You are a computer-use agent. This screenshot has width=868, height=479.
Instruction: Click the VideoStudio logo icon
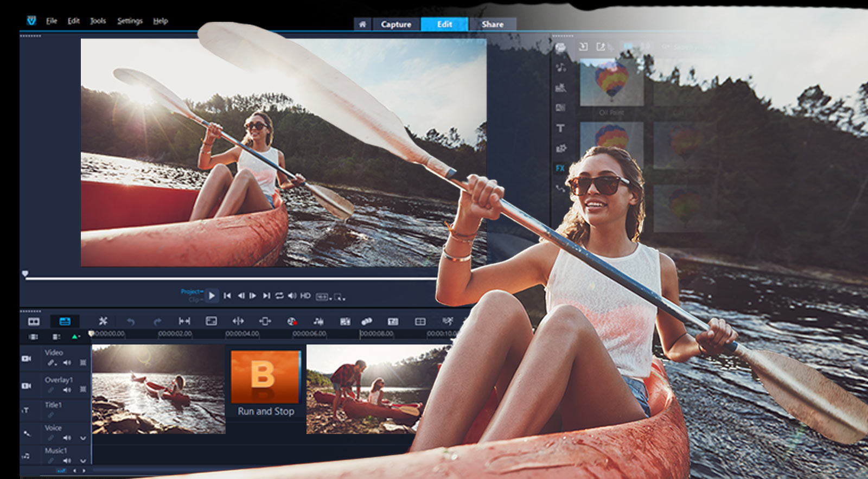click(31, 21)
